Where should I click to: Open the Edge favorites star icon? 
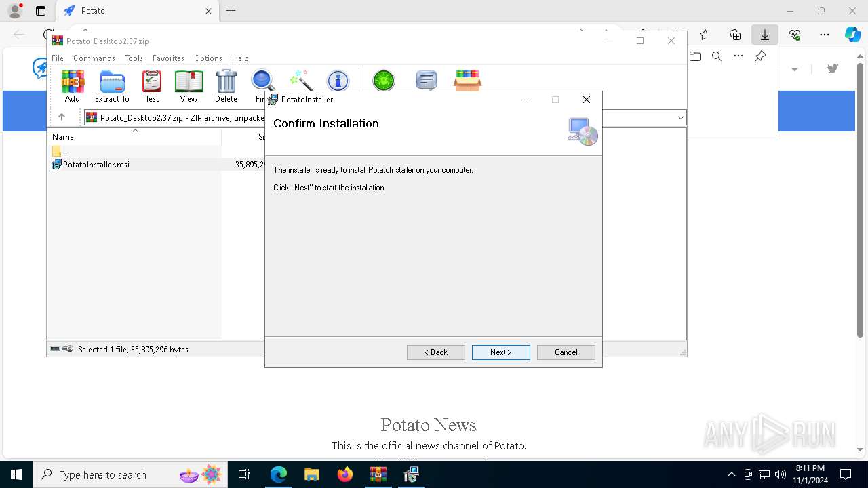[x=705, y=35]
